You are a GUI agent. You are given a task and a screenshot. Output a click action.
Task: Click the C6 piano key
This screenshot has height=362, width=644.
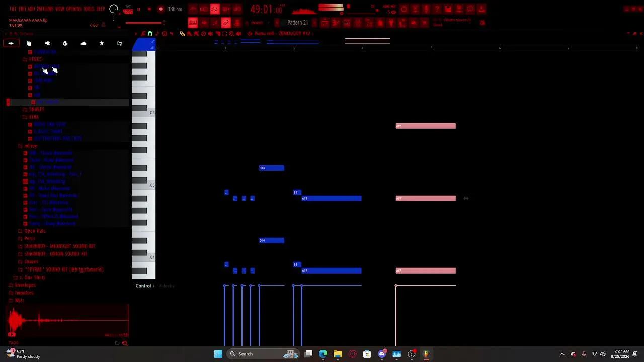pos(144,113)
